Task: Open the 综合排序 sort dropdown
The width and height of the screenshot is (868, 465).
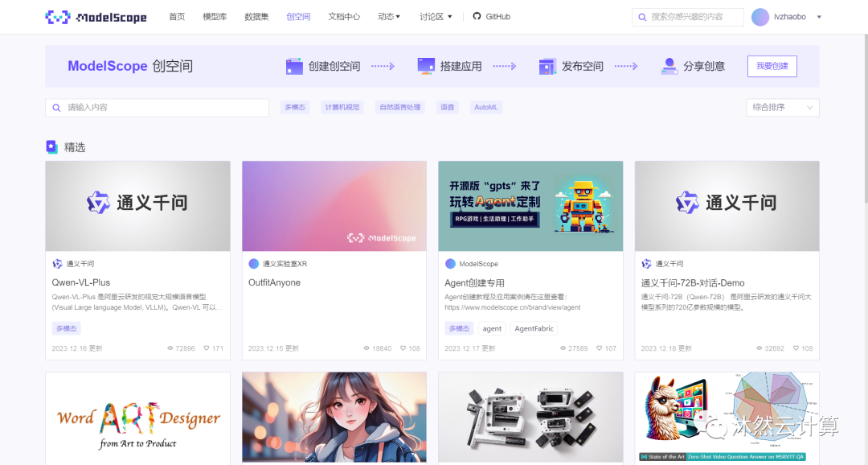Action: 782,108
